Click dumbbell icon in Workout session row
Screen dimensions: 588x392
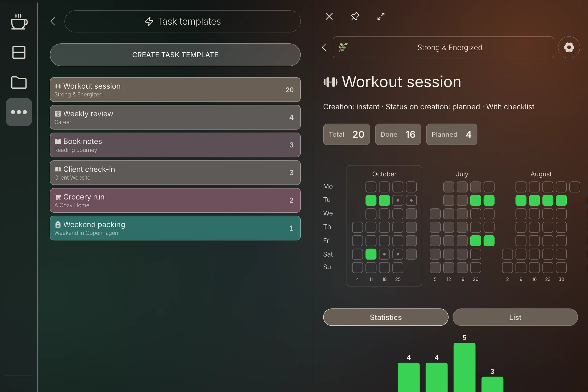pos(58,86)
